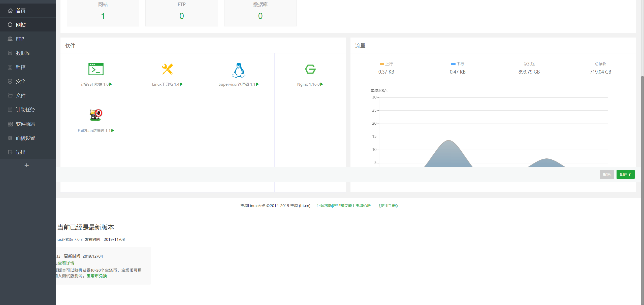The width and height of the screenshot is (644, 305).
Task: Click the 正式版 7.0.3 version link
Action: (70, 240)
